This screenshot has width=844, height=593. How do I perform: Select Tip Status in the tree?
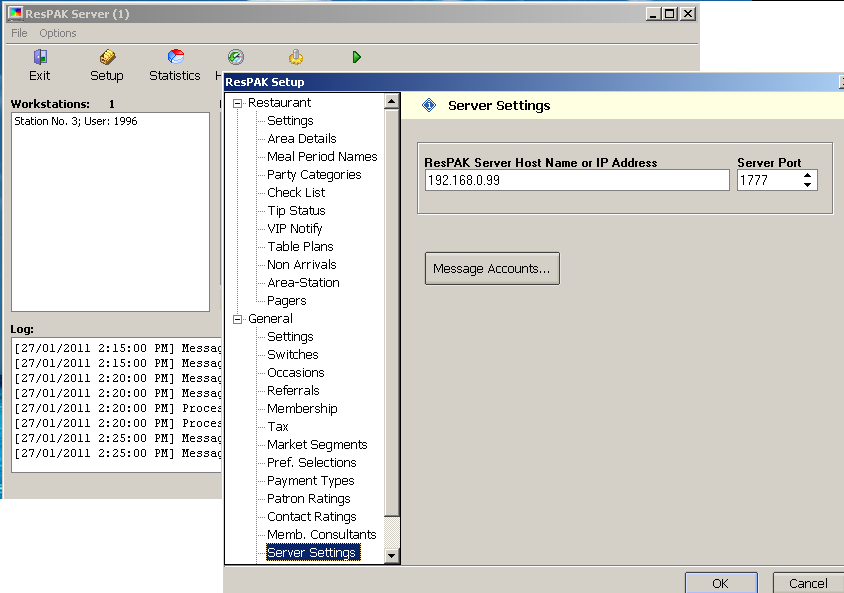coord(296,210)
